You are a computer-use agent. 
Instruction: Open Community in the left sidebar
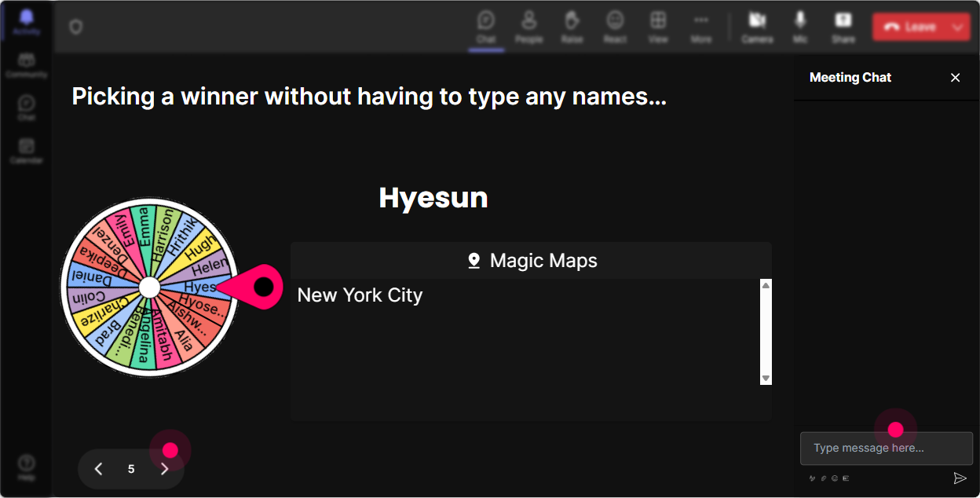[27, 65]
